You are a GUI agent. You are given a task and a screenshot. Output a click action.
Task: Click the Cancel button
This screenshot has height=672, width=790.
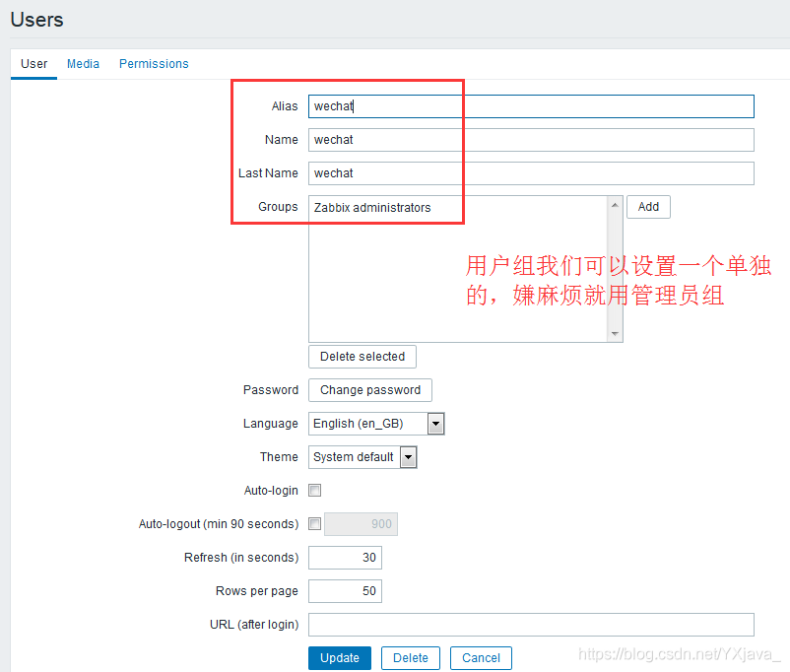coord(481,658)
